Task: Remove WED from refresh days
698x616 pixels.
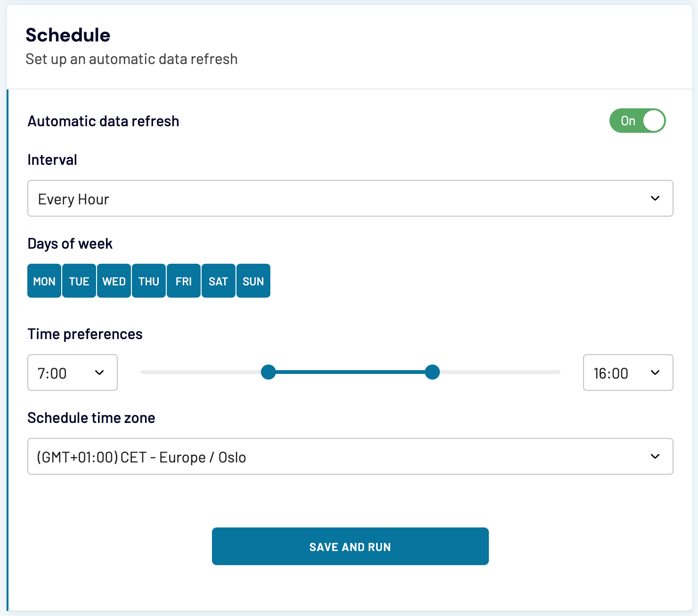Action: point(114,281)
